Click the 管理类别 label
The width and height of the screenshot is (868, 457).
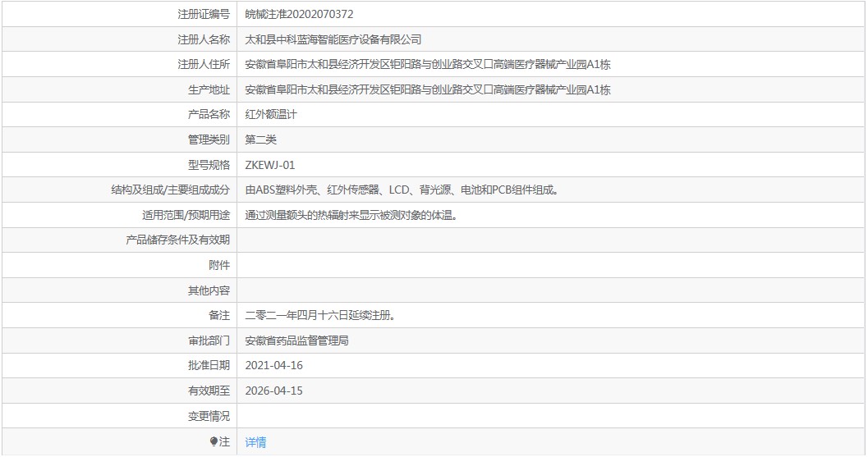(x=209, y=140)
